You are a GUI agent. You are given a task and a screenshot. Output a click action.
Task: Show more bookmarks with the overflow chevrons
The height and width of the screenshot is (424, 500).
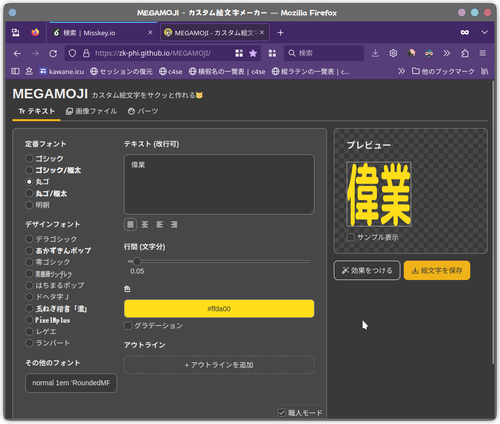[x=401, y=71]
